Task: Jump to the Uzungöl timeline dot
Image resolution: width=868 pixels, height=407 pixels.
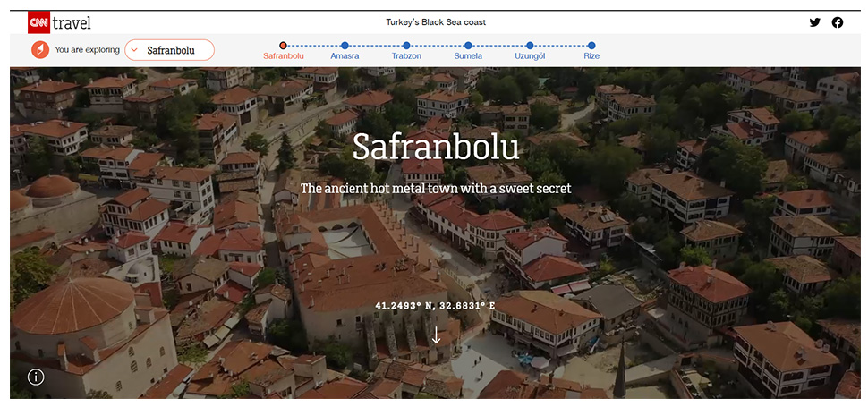Action: [530, 46]
